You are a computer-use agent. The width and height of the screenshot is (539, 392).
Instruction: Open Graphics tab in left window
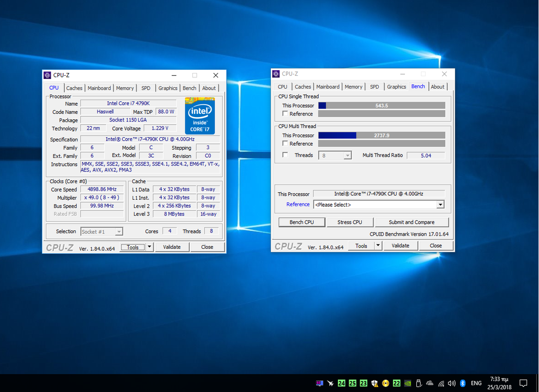pos(168,88)
